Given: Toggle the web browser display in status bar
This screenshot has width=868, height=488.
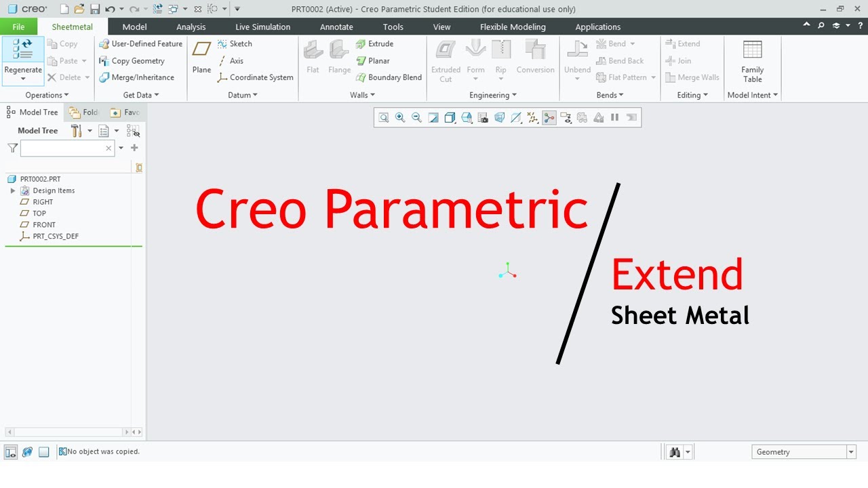Looking at the screenshot, I should tap(27, 452).
